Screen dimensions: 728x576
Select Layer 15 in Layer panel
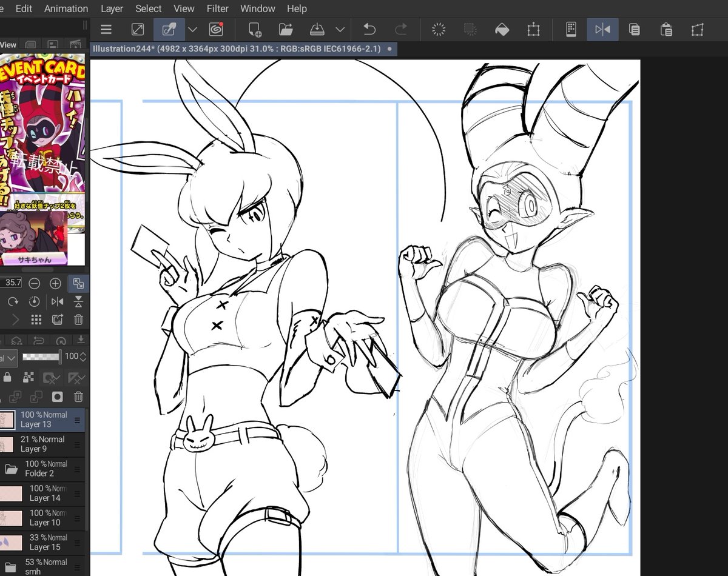[42, 542]
